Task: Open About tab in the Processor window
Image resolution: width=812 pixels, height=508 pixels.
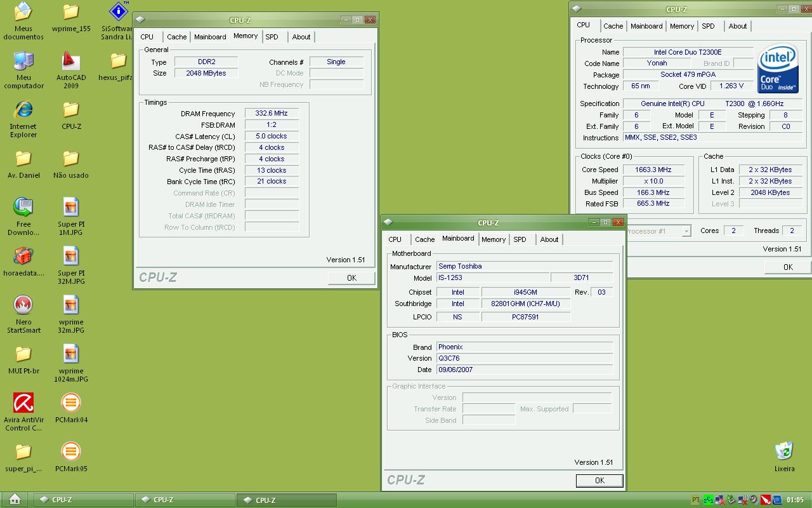Action: click(738, 26)
